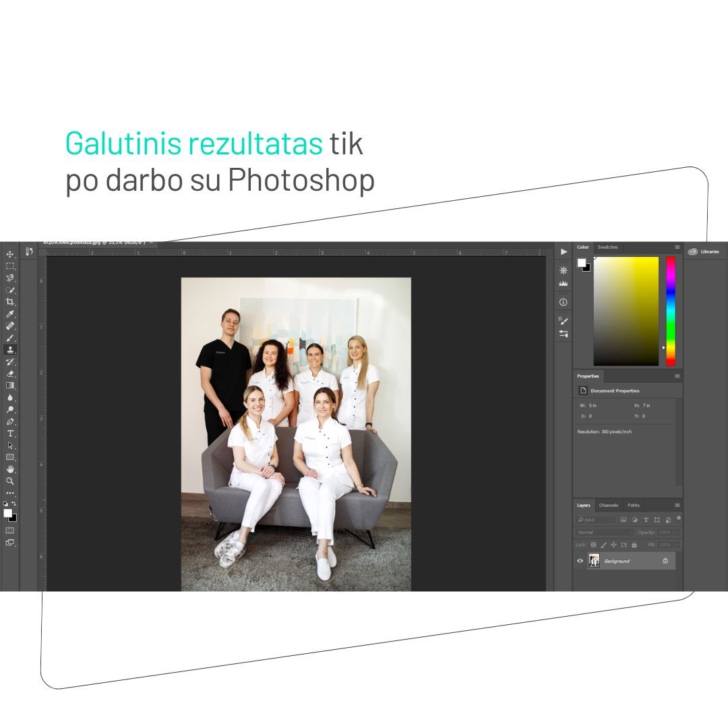Viewport: 728px width, 728px height.
Task: Select the Zoom tool
Action: pos(10,481)
